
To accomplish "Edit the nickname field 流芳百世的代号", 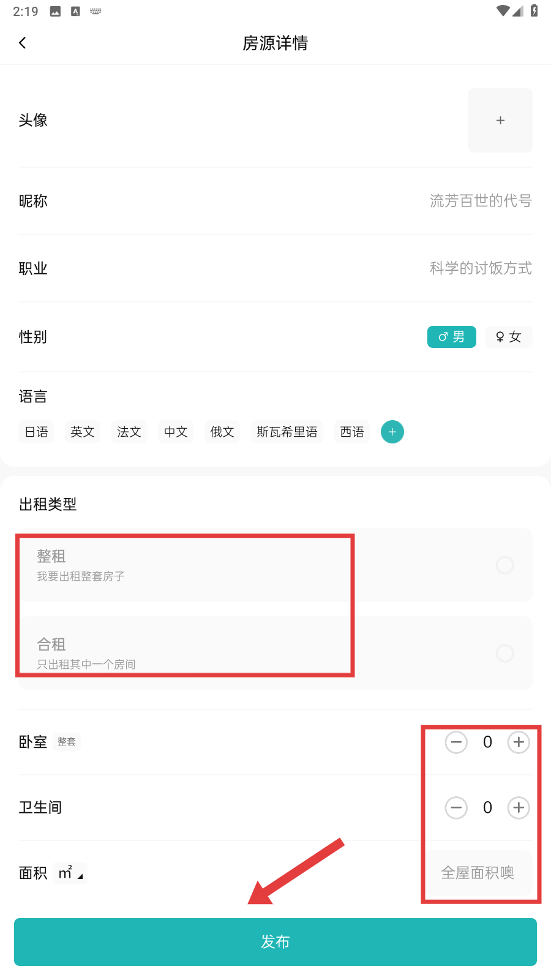I will [x=481, y=201].
